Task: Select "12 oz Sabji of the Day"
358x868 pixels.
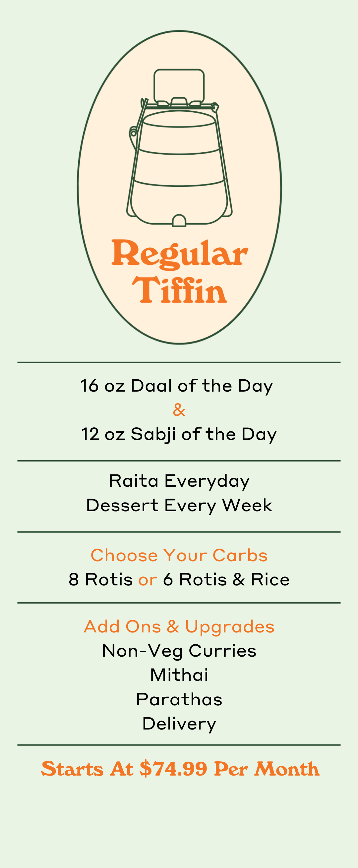Action: pyautogui.click(x=179, y=434)
